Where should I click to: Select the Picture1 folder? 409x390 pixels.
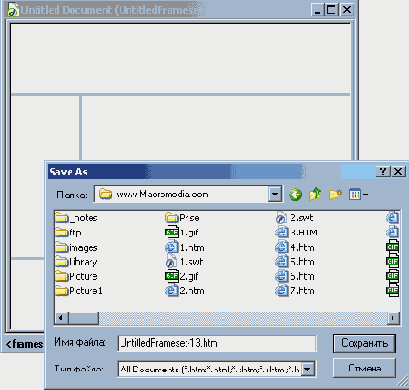(x=79, y=291)
